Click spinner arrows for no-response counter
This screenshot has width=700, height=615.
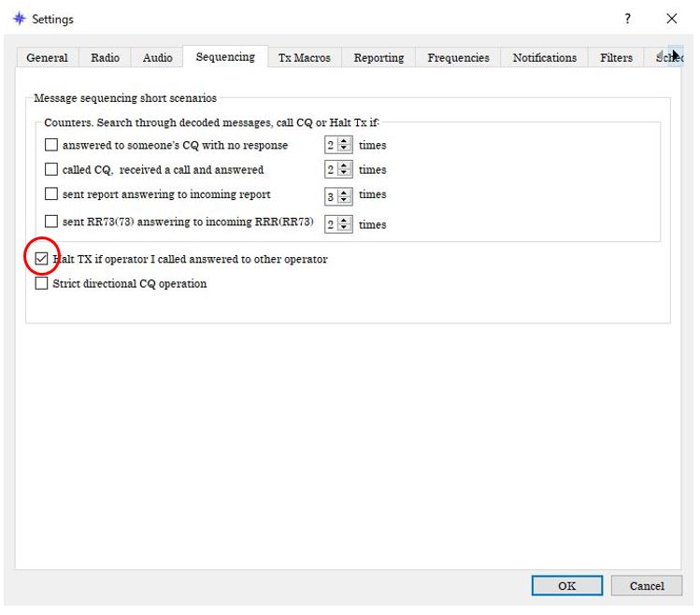click(345, 145)
